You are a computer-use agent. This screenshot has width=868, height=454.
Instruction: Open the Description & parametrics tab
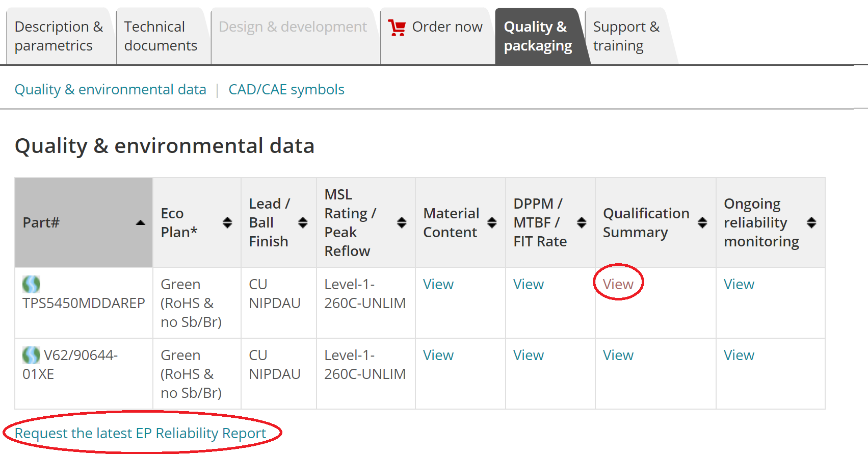tap(59, 36)
